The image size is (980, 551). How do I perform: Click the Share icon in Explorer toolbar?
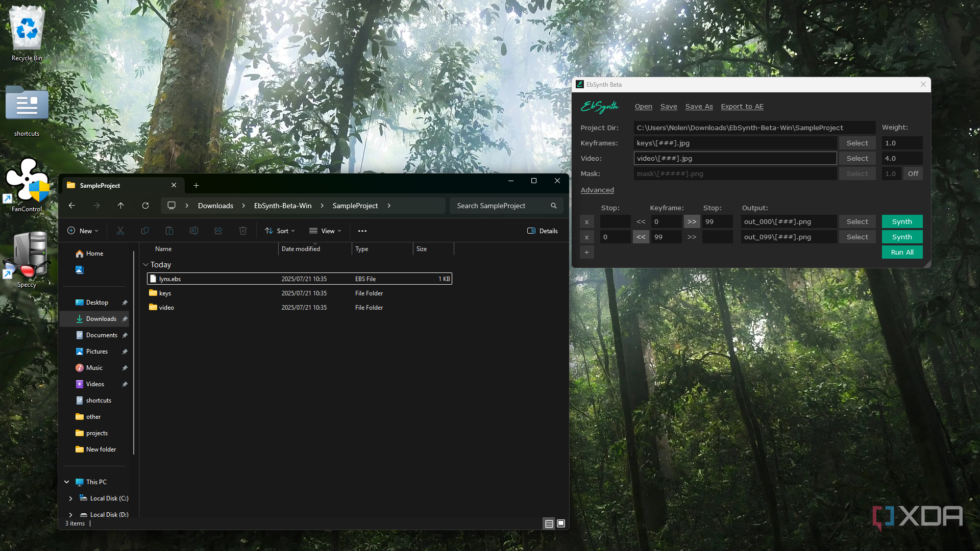tap(218, 231)
